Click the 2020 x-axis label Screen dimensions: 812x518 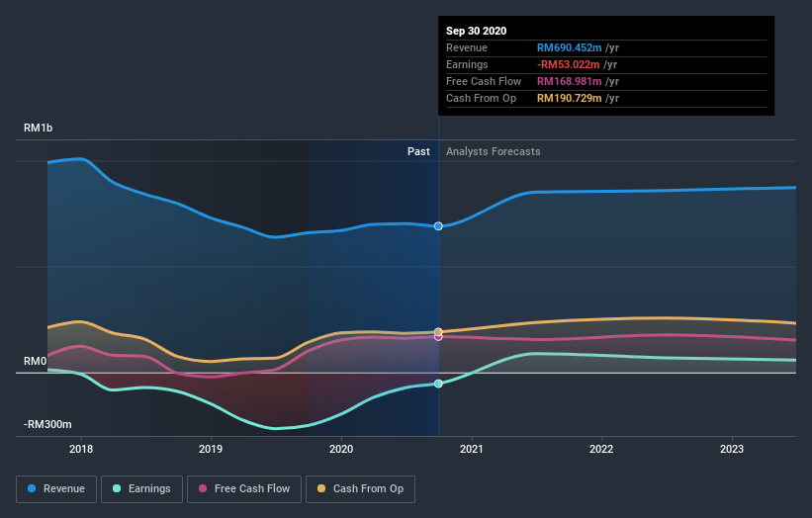341,449
